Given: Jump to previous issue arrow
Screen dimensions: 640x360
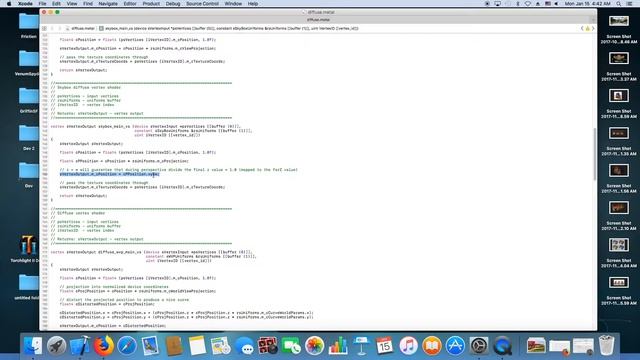Looking at the screenshot, I should [582, 29].
